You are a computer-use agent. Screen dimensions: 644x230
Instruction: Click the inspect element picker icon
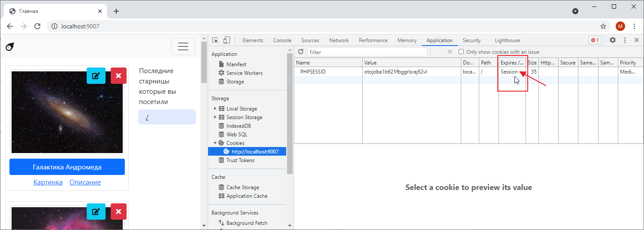click(x=215, y=40)
